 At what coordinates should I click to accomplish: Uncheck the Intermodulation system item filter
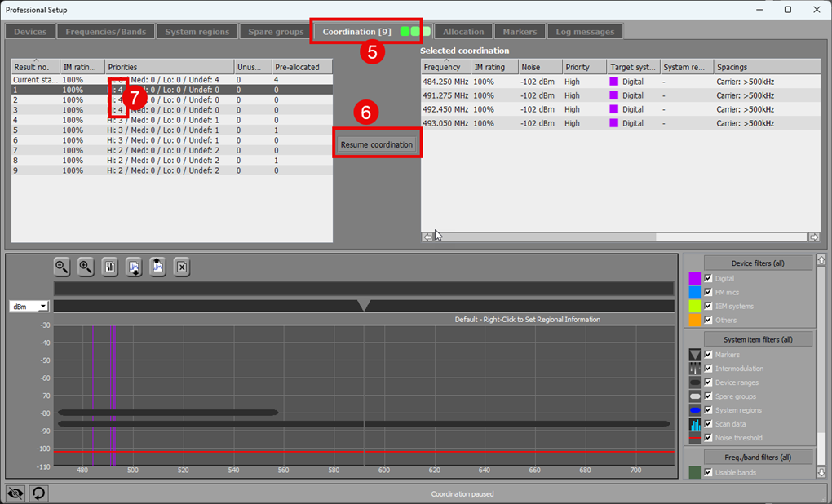coord(708,368)
